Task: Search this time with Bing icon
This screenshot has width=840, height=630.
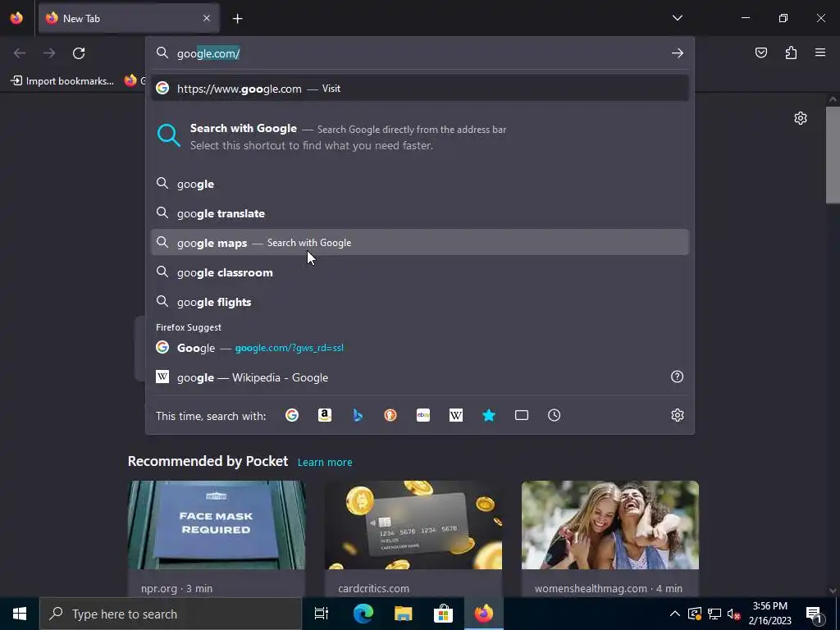Action: pyautogui.click(x=358, y=415)
